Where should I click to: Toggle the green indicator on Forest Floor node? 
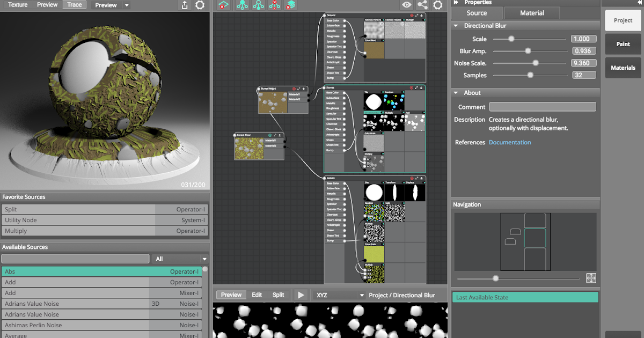(x=270, y=135)
